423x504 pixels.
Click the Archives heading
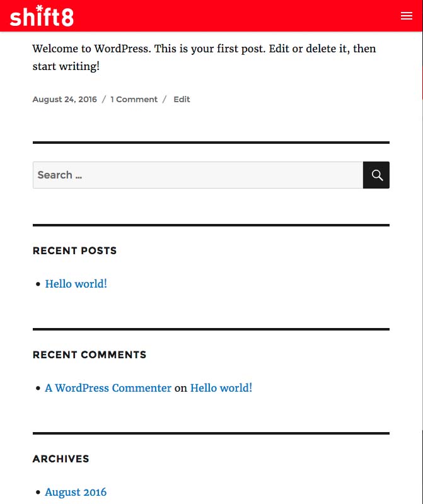pyautogui.click(x=61, y=459)
